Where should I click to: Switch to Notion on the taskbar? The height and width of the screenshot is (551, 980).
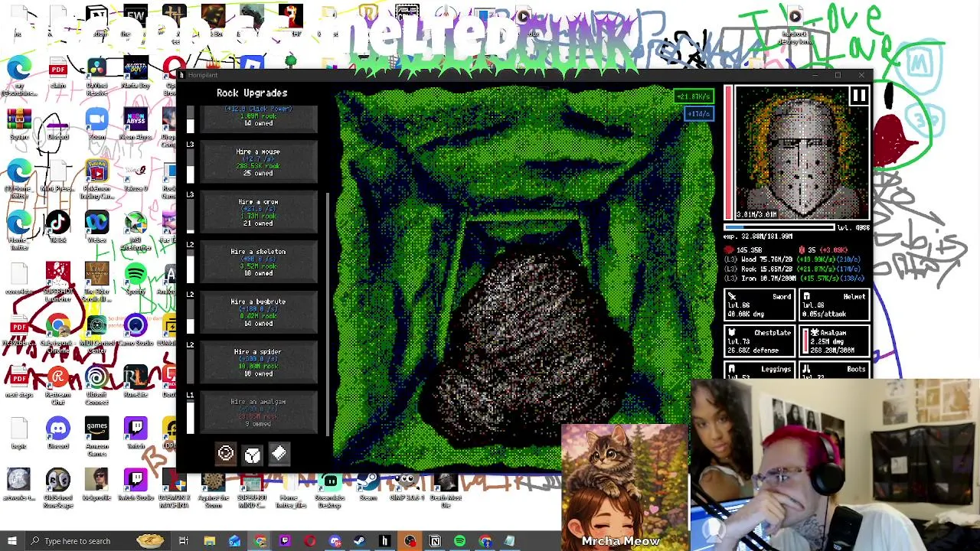(435, 541)
